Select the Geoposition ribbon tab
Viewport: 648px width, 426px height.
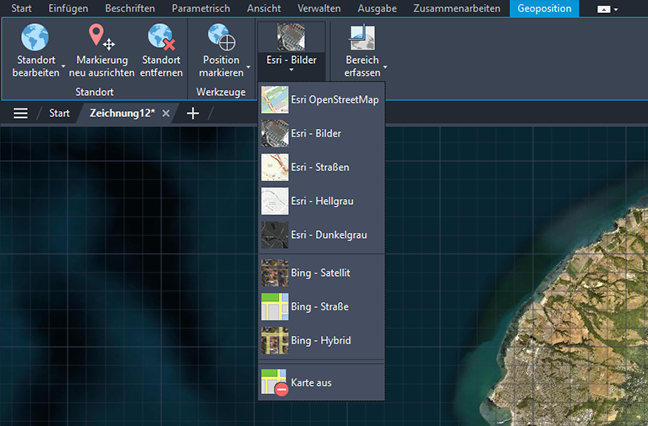click(x=544, y=8)
